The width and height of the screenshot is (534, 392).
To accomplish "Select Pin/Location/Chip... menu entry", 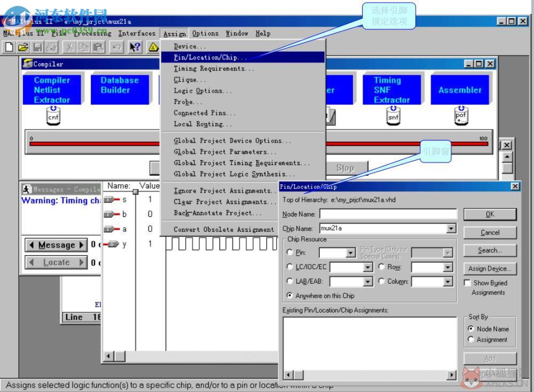I will [243, 57].
